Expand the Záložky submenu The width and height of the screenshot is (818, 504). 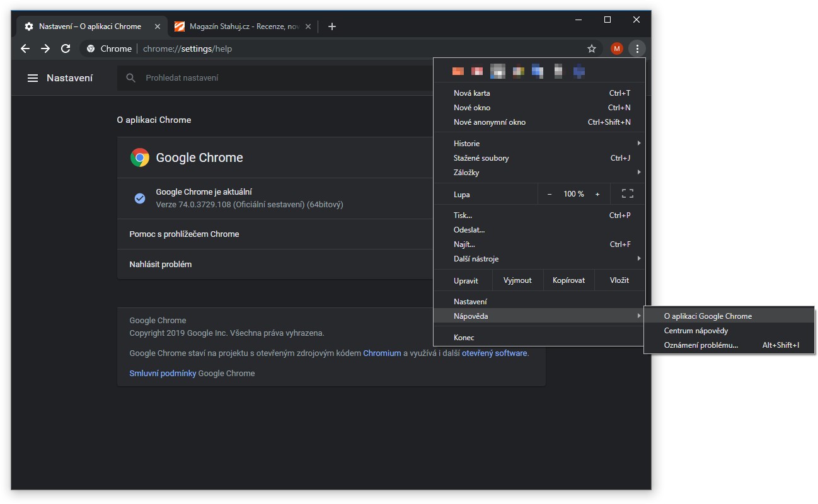539,173
